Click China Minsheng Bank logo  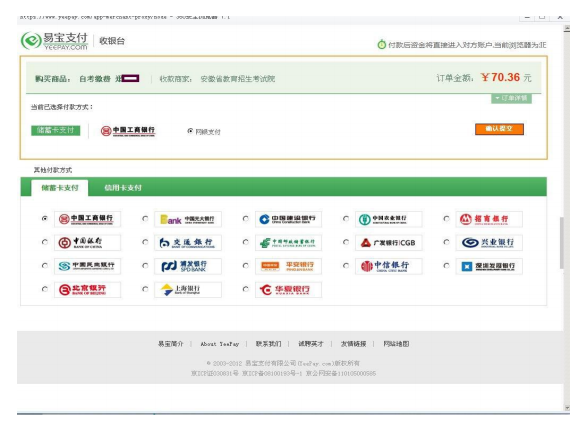88,266
